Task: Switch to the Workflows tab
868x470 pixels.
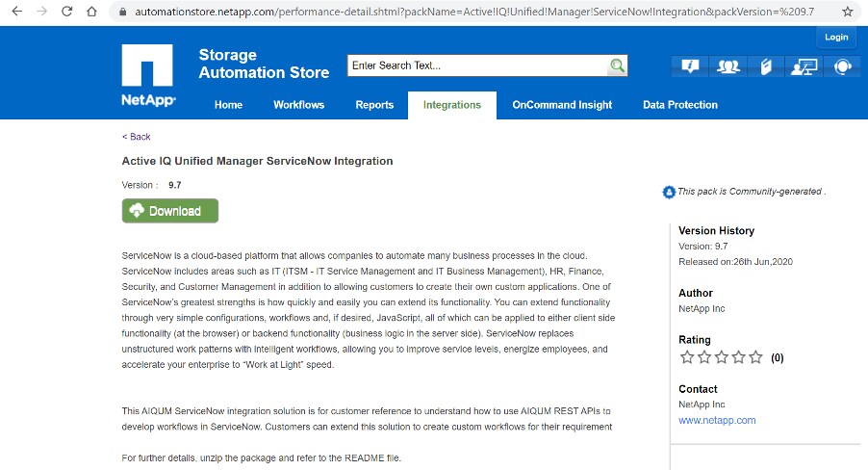Action: tap(298, 105)
